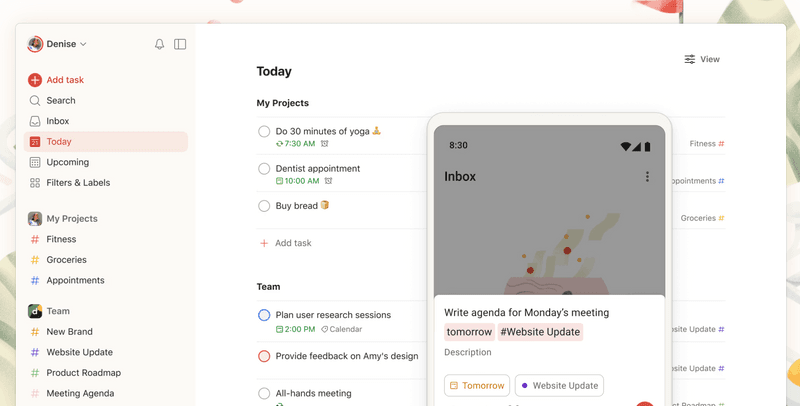Viewport: 800px width, 406px height.
Task: Collapse the sidebar with the panel icon
Action: click(x=180, y=44)
